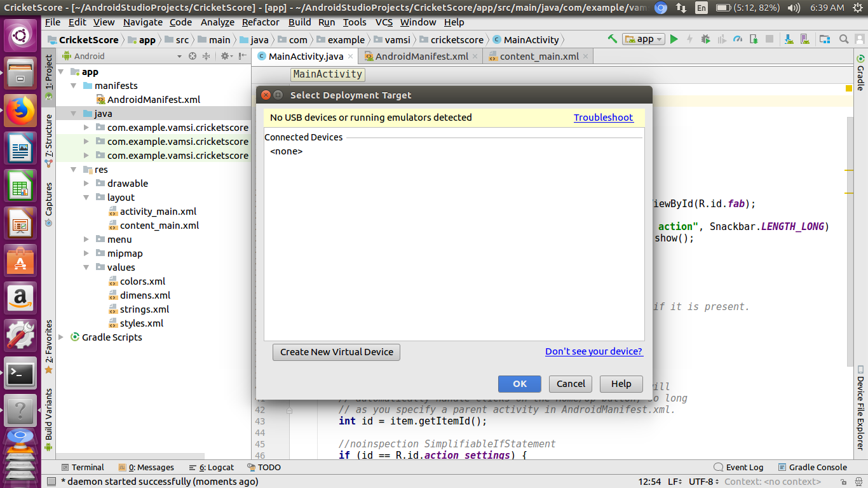
Task: Open Gradle Console in bottom bar
Action: pos(813,467)
